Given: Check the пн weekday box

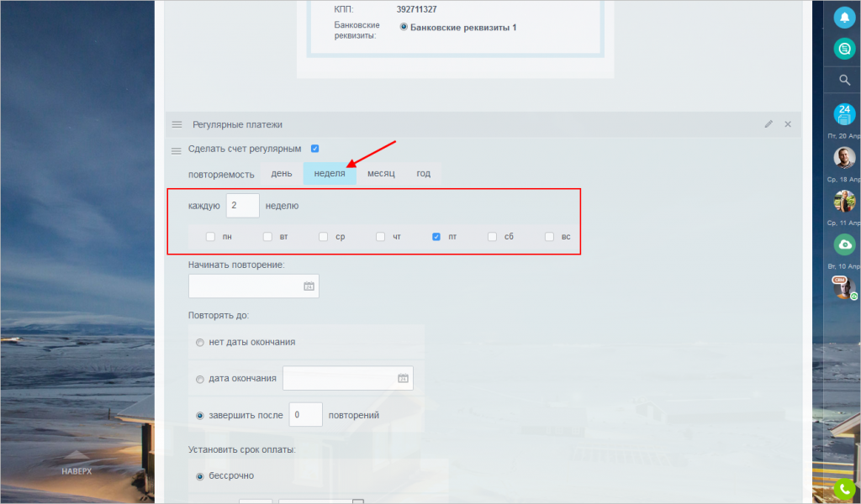Looking at the screenshot, I should coord(210,237).
